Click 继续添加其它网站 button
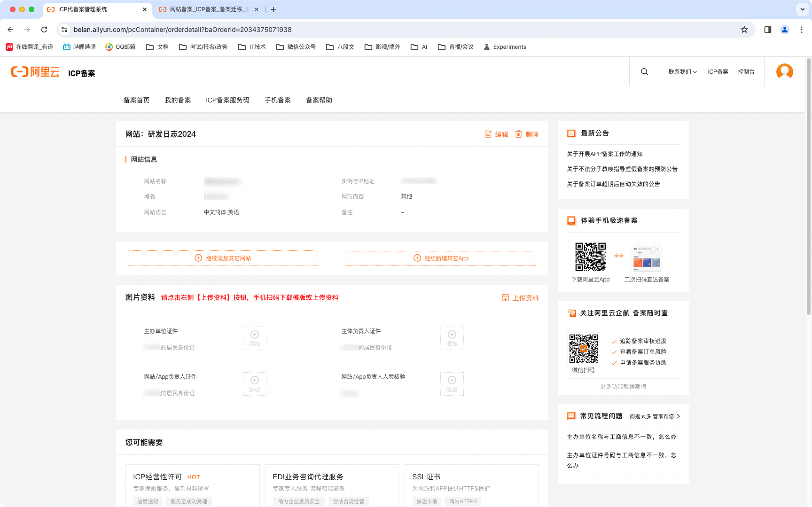Image resolution: width=812 pixels, height=507 pixels. tap(223, 258)
